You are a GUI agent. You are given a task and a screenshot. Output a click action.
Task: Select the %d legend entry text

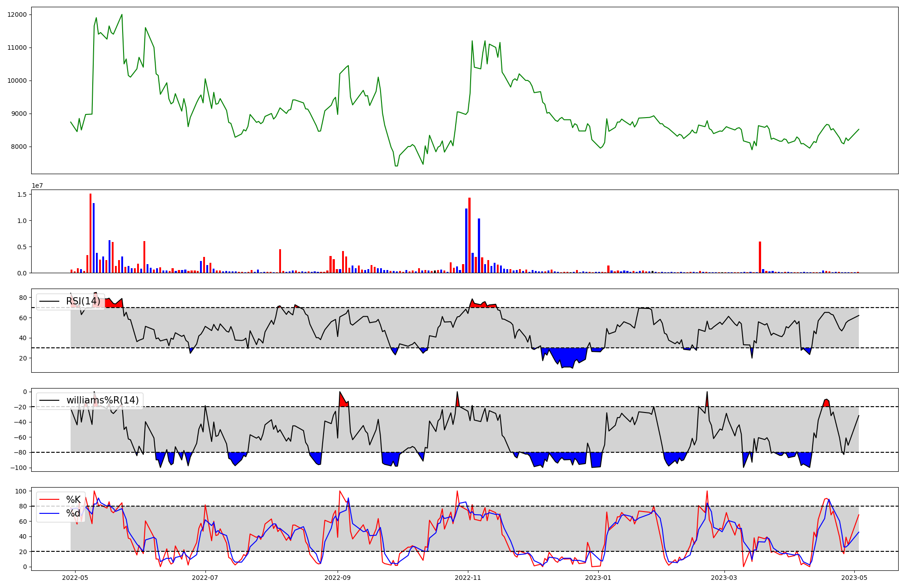coord(73,513)
